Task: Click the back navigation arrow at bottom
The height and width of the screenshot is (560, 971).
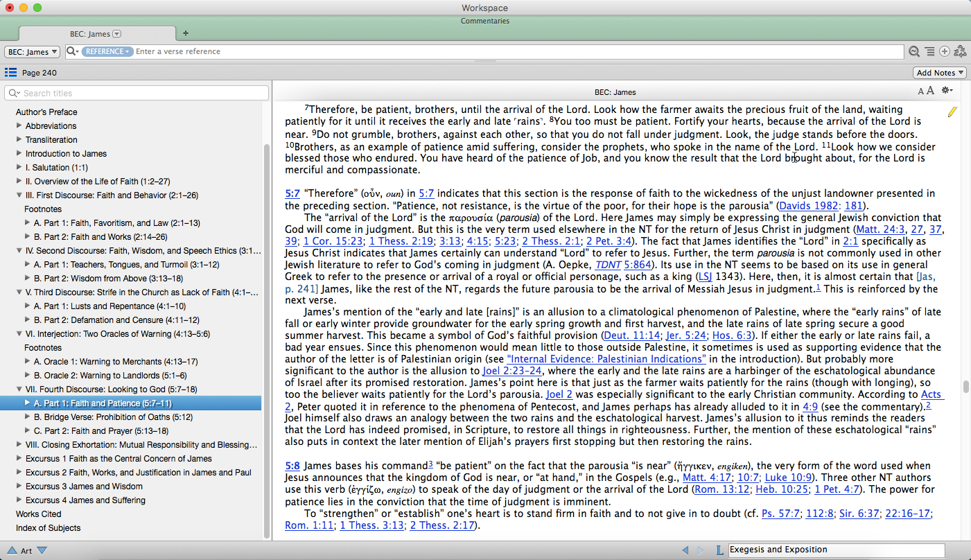Action: (x=685, y=550)
